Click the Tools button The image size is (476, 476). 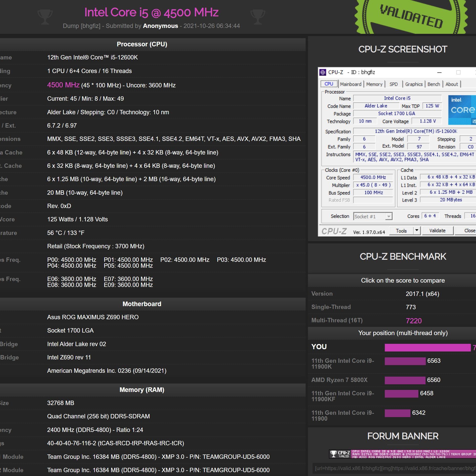click(401, 231)
